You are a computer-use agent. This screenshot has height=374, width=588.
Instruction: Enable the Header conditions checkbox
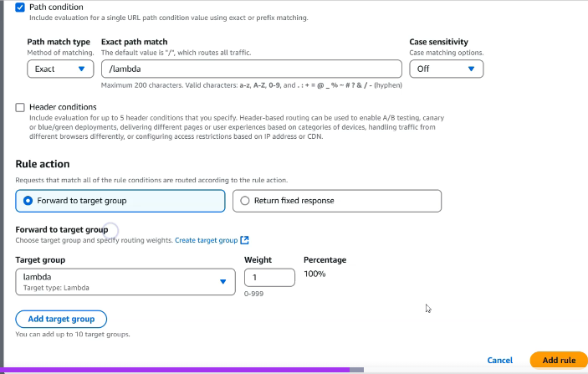[x=21, y=107]
